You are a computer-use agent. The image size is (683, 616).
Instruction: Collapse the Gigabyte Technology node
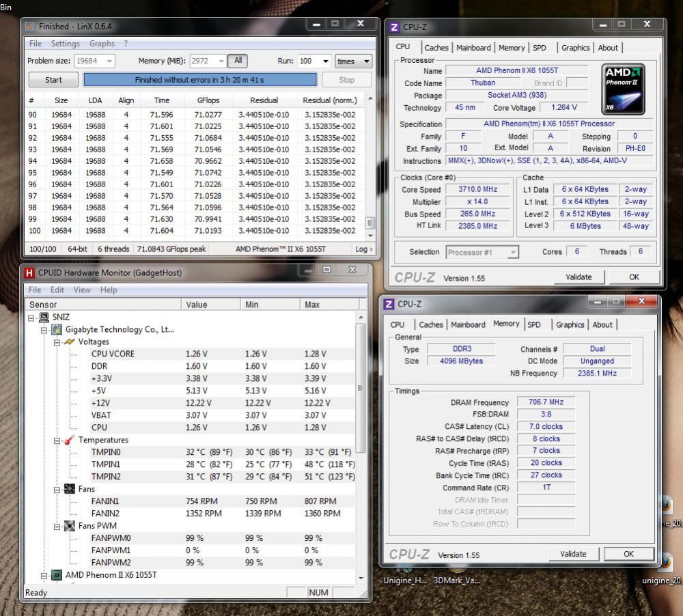pyautogui.click(x=44, y=331)
